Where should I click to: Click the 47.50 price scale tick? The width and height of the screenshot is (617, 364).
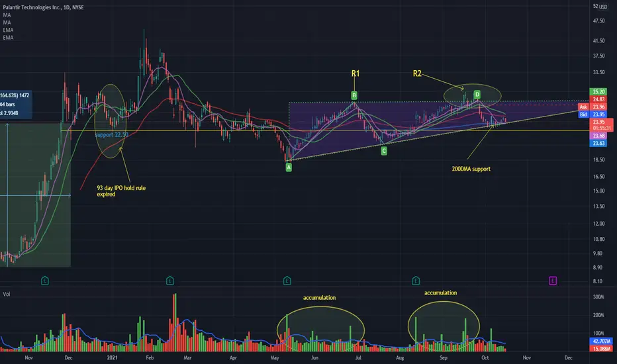click(x=598, y=21)
